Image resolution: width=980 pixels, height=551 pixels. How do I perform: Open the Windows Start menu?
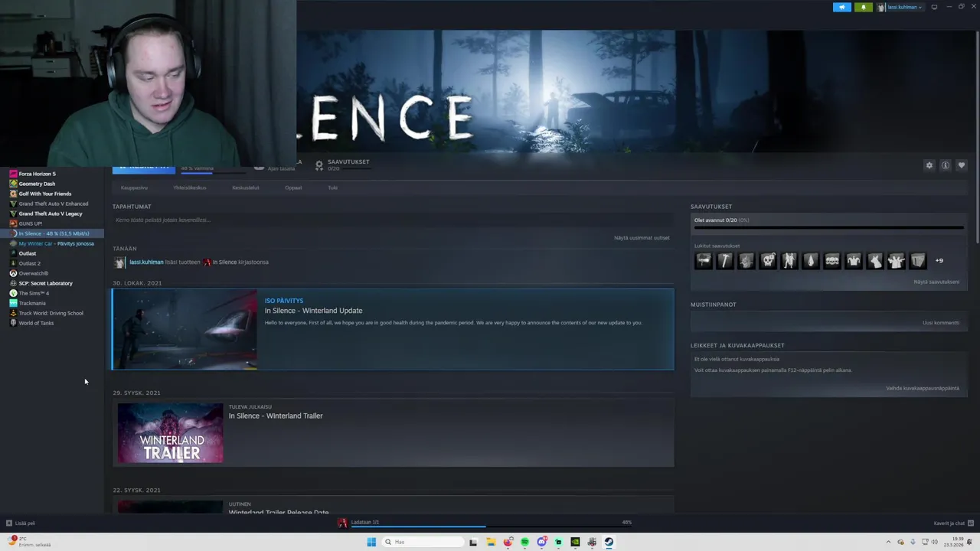pos(371,542)
